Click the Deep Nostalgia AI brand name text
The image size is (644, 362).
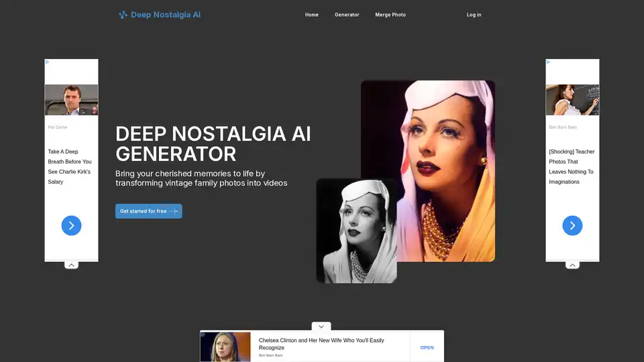[x=166, y=15]
